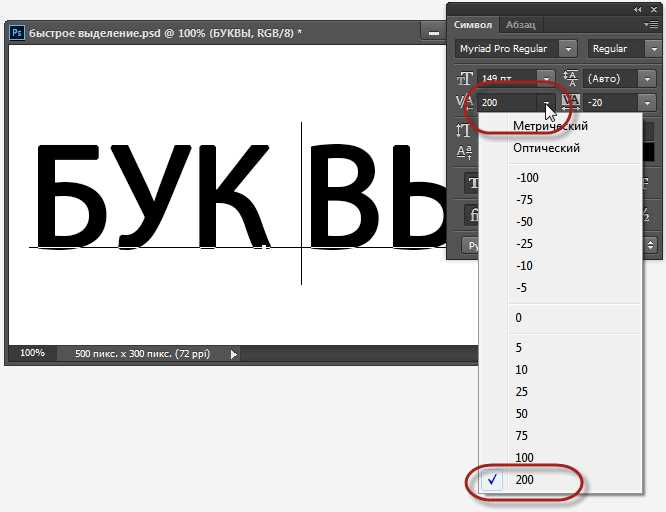
Task: Open the (Авто) leading dropdown
Action: click(647, 79)
